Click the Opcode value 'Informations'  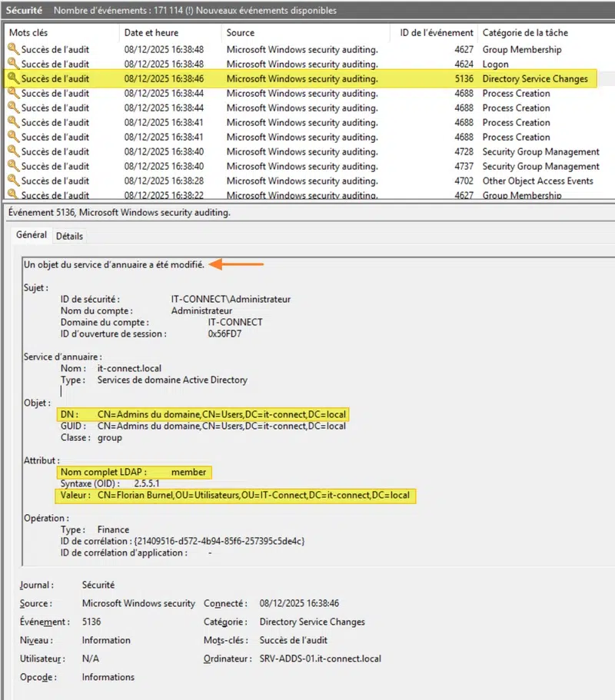coord(108,677)
